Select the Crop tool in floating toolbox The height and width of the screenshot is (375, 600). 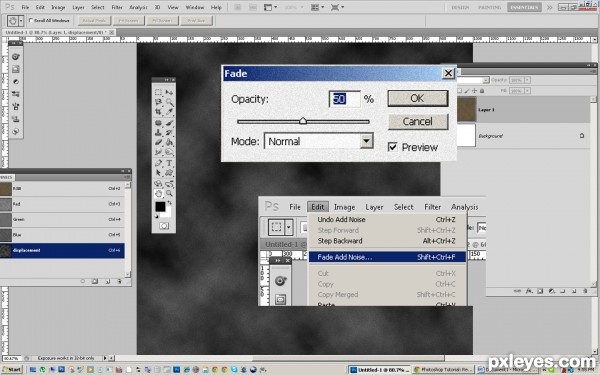coord(158,111)
